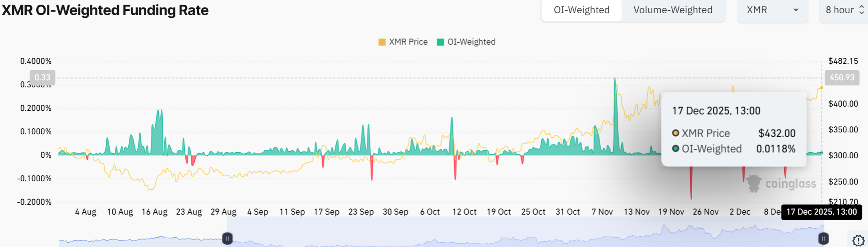
Task: Click the caret arrow in XMR selector
Action: click(796, 10)
